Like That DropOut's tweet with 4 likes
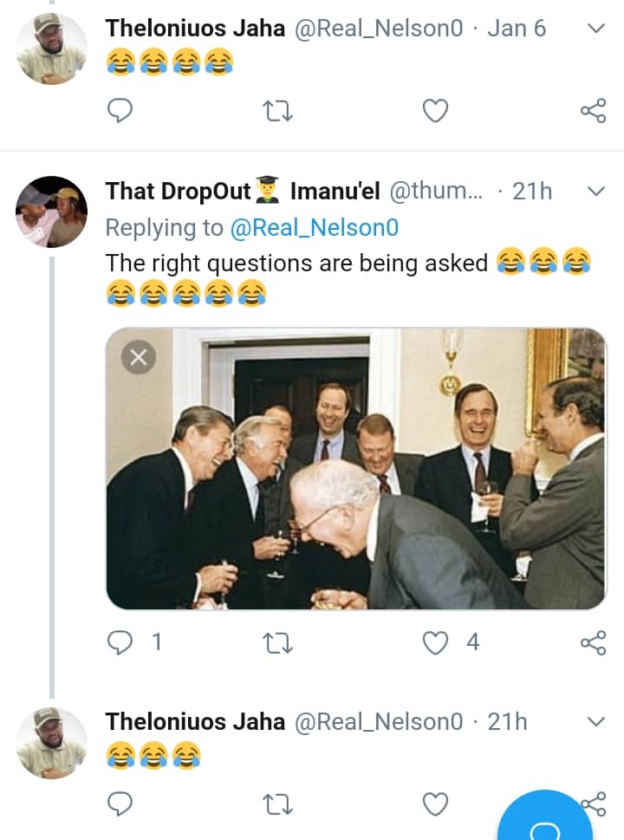This screenshot has height=840, width=624. [x=435, y=641]
